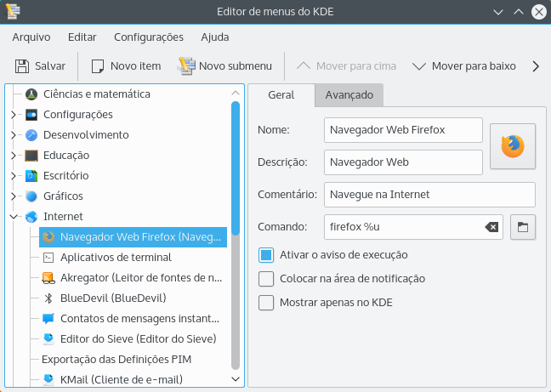Select the BlueDevil Bluetooth icon entry
Image resolution: width=551 pixels, height=392 pixels.
coord(48,298)
